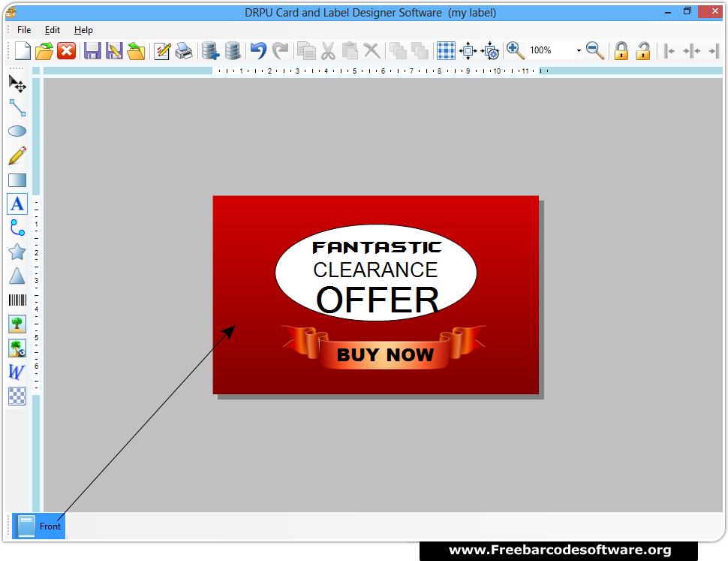Click the center alignment crosshair icon

468,50
